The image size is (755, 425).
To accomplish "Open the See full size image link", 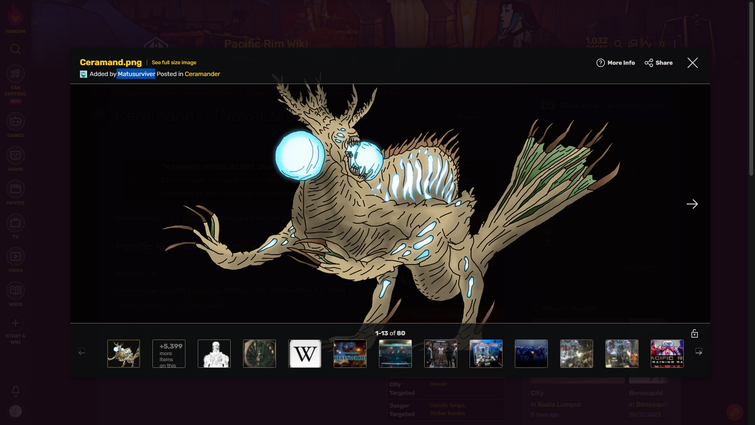I will pos(174,63).
